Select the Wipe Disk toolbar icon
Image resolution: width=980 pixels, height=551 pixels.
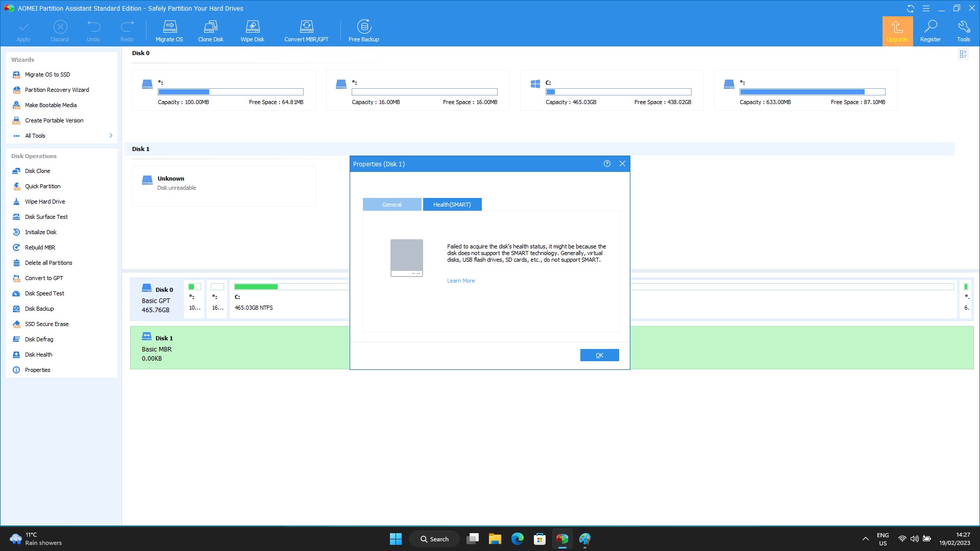coord(253,31)
